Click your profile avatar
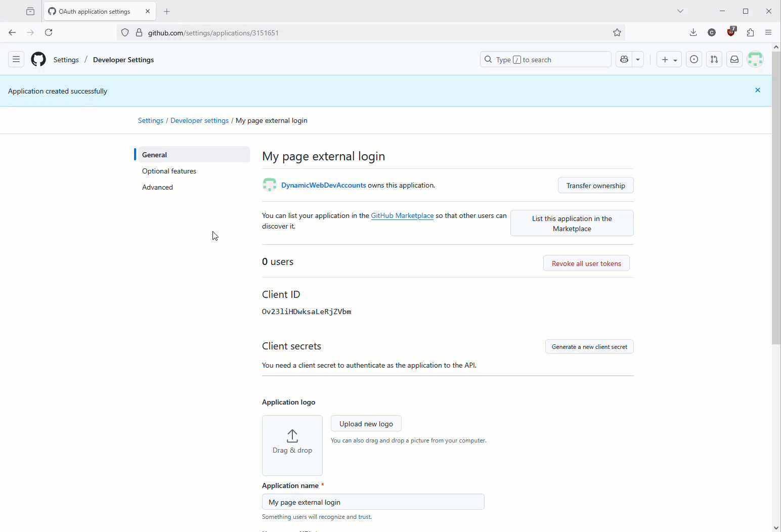The width and height of the screenshot is (781, 532). pyautogui.click(x=755, y=59)
